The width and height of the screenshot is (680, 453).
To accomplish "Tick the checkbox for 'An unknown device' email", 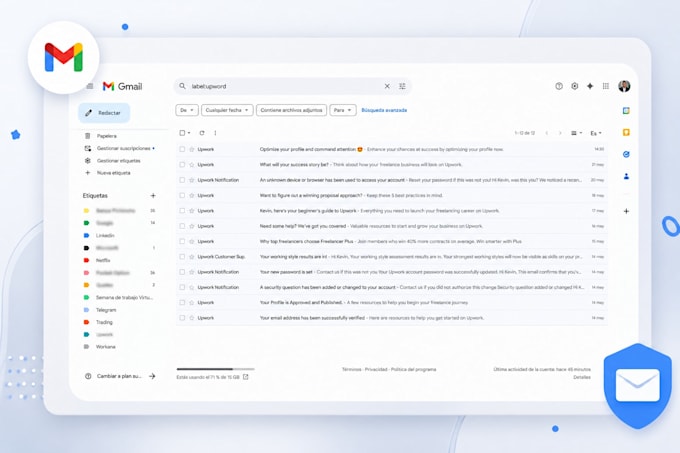I will click(182, 180).
